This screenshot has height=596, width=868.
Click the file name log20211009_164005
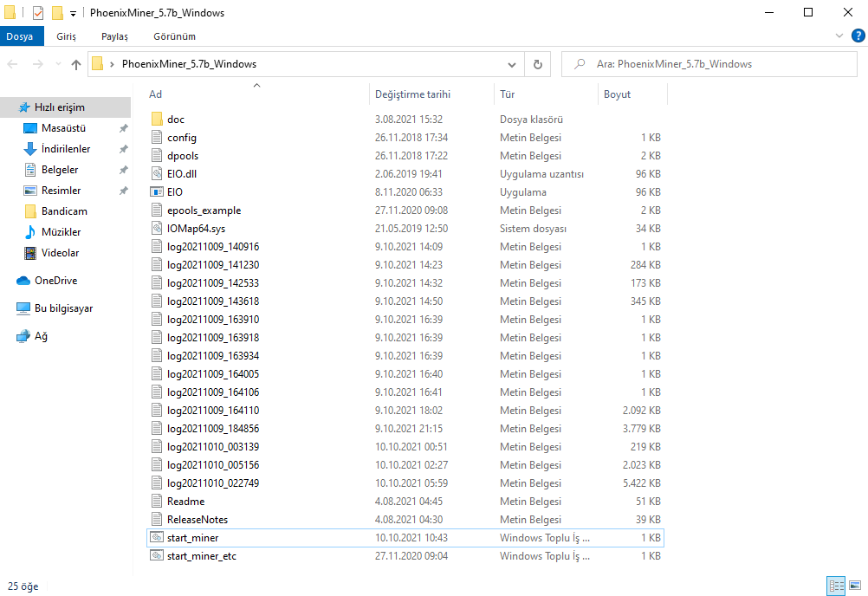click(x=213, y=374)
